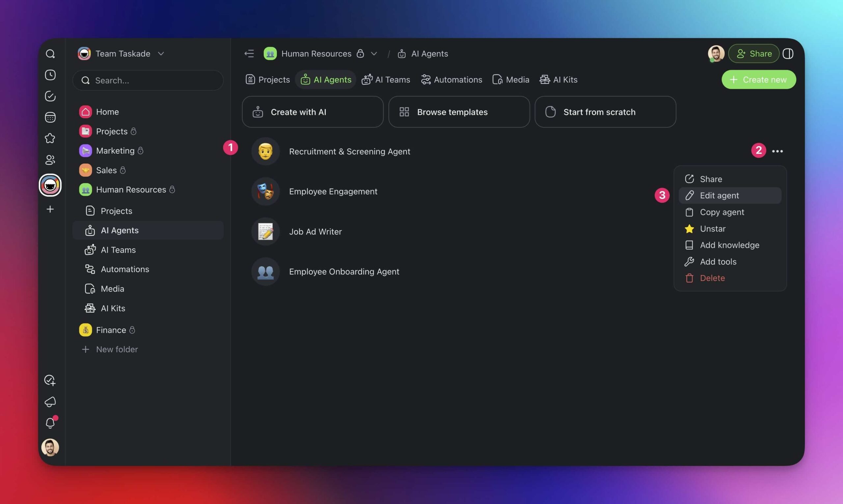
Task: Click the AI Teams sidebar icon
Action: point(90,250)
